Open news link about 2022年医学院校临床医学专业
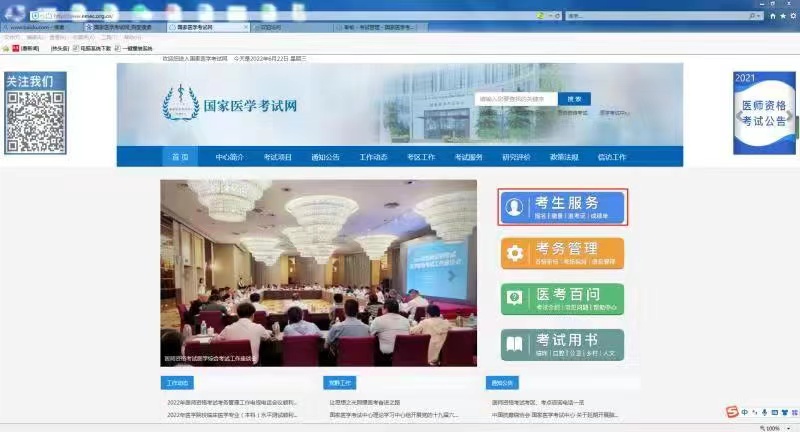This screenshot has height=432, width=800. click(x=232, y=415)
